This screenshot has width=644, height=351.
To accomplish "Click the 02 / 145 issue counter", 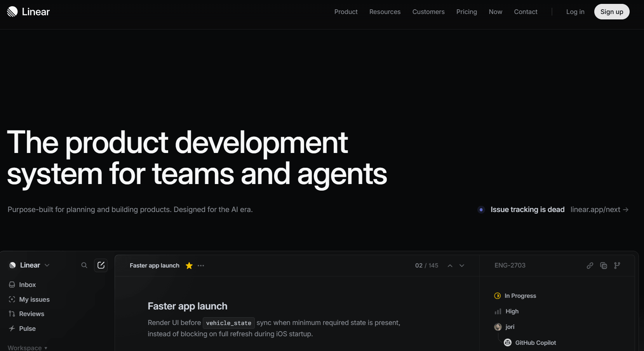I will (x=426, y=266).
